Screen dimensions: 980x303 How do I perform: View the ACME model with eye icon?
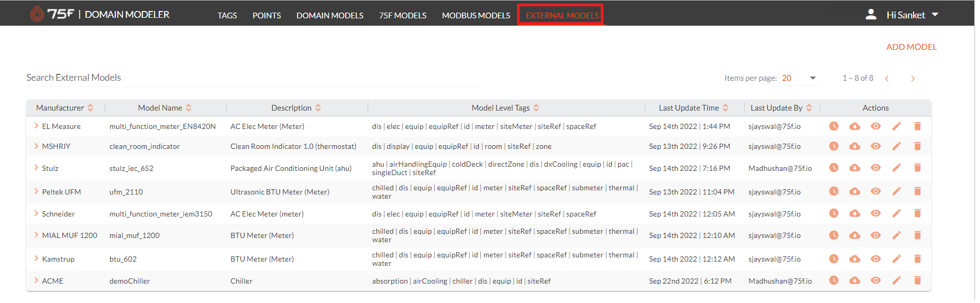point(876,280)
